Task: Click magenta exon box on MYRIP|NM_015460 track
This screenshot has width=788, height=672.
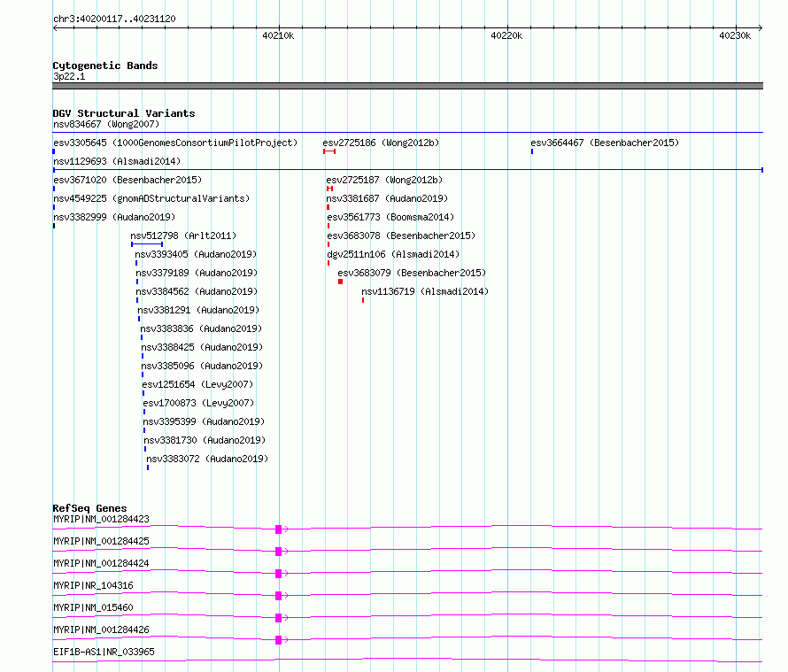Action: point(278,618)
